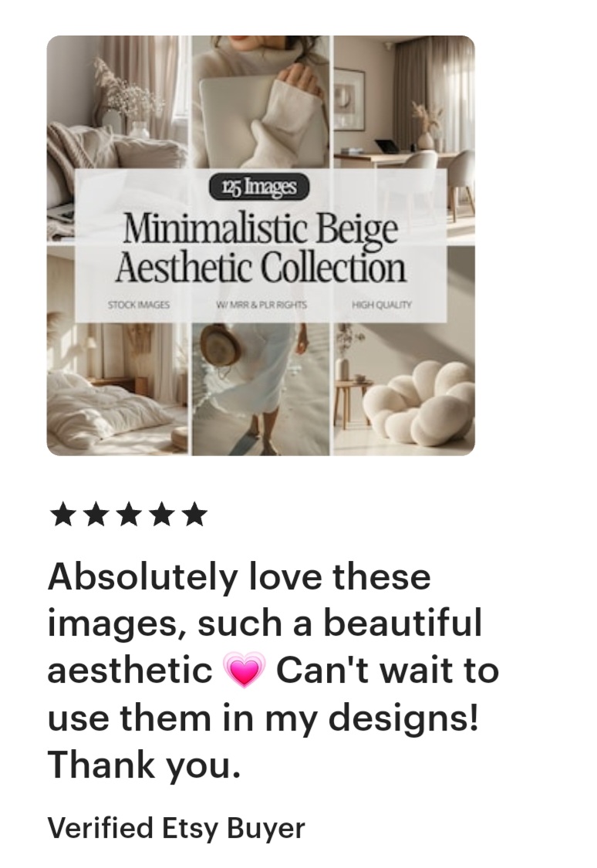
Task: Click the "W/ MRR & PLR RIGHTS" label
Action: 261,305
